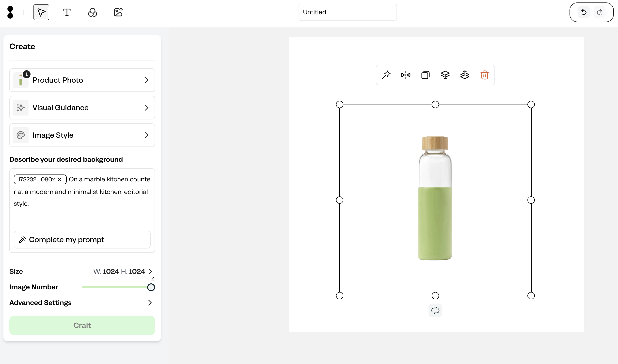Click the Image Number slider handle

[151, 287]
